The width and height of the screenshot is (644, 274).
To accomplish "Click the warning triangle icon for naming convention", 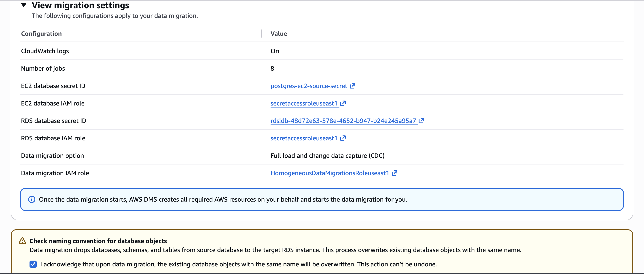I will pyautogui.click(x=23, y=241).
